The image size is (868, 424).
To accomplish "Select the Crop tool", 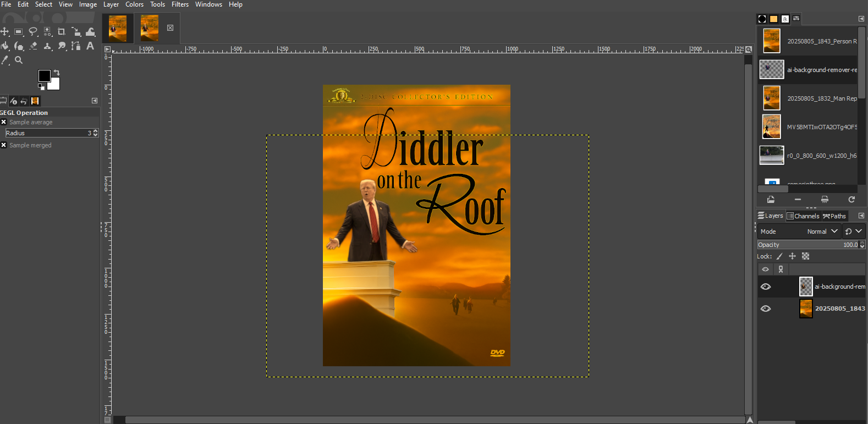I will [x=62, y=32].
